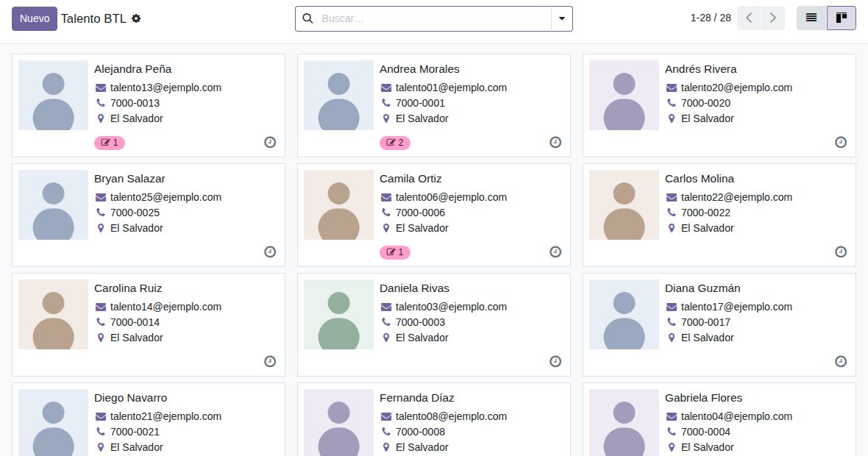Viewport: 868px width, 456px height.
Task: Click envelope icon beside talento03@ejemplo.com
Action: 386,307
